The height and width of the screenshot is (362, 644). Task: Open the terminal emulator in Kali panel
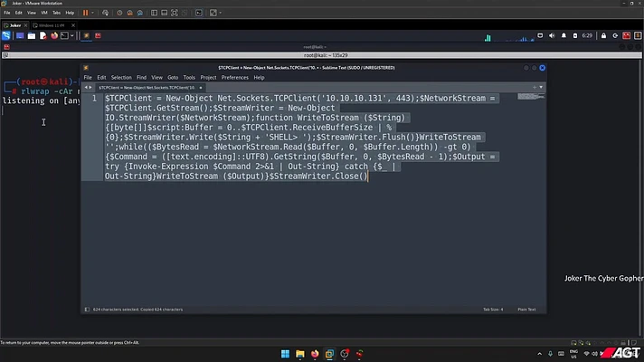64,36
